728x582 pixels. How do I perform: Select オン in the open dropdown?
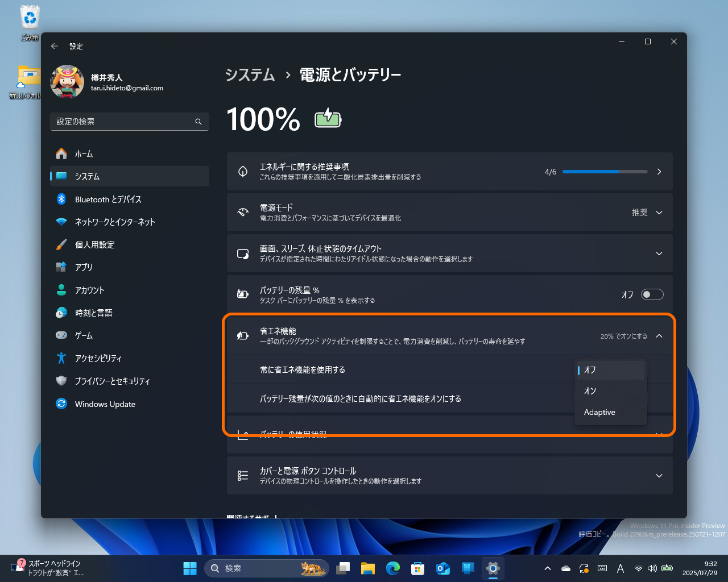[x=590, y=390]
